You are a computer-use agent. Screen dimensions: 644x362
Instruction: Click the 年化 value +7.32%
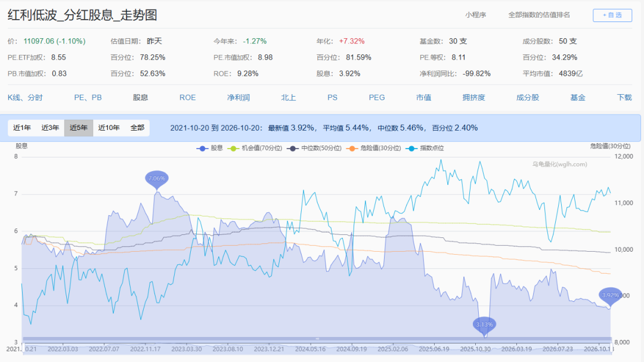352,41
